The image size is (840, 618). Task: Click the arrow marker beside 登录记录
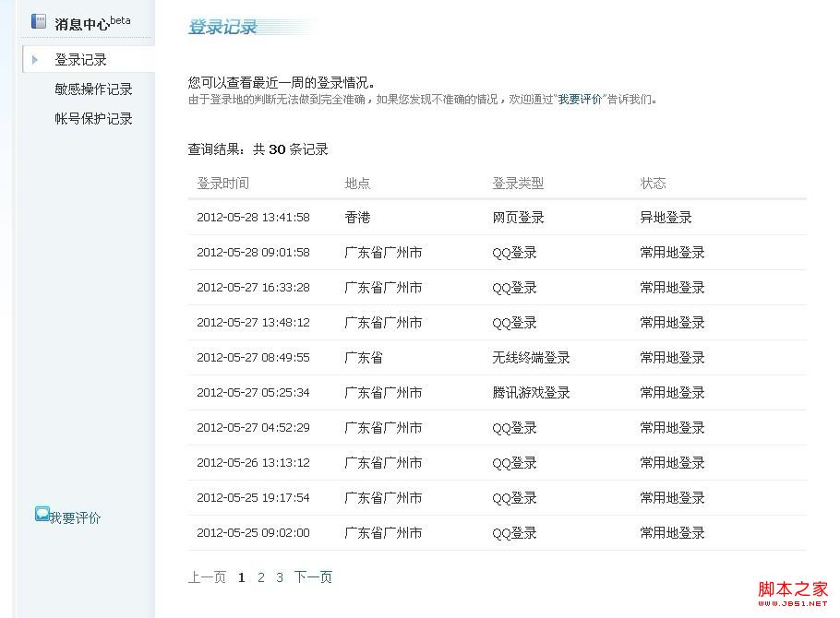point(35,59)
